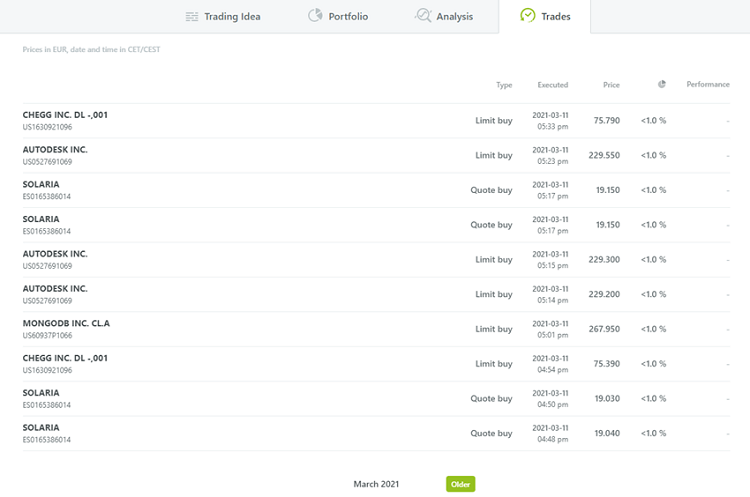Image resolution: width=750 pixels, height=497 pixels.
Task: Select MONGODB INC. CL.A trade row
Action: (x=376, y=329)
